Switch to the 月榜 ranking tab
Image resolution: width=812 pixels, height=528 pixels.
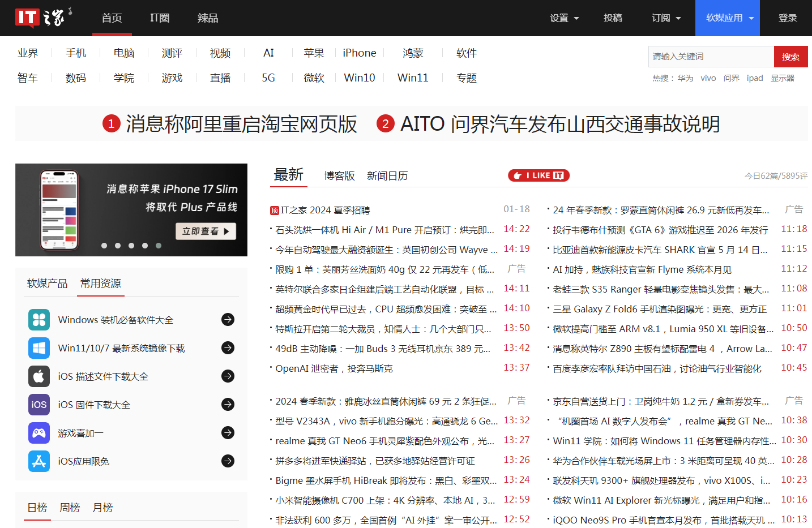point(102,508)
